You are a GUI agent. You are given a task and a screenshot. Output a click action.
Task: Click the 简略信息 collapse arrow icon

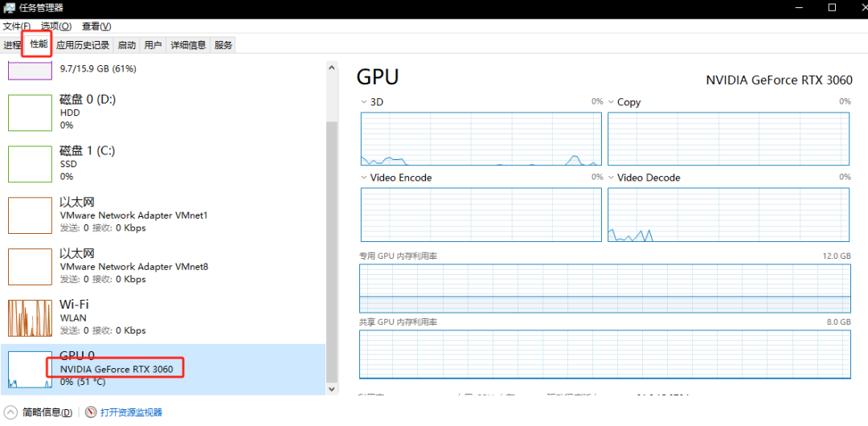click(10, 412)
